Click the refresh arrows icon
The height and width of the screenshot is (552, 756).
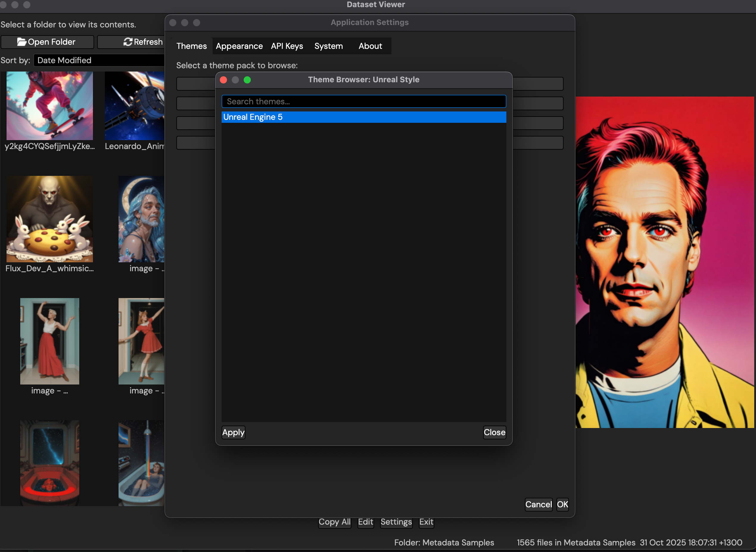128,41
